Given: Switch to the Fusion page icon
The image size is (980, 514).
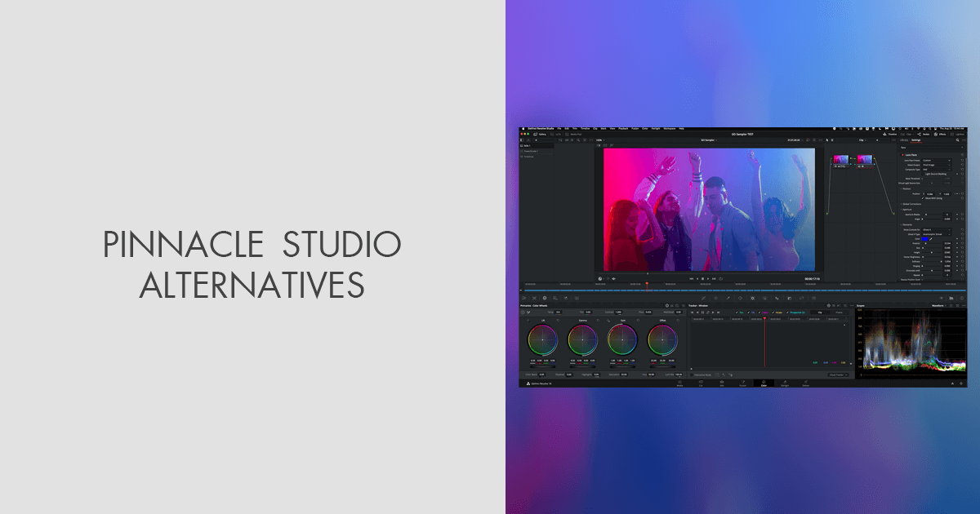Looking at the screenshot, I should pyautogui.click(x=743, y=383).
